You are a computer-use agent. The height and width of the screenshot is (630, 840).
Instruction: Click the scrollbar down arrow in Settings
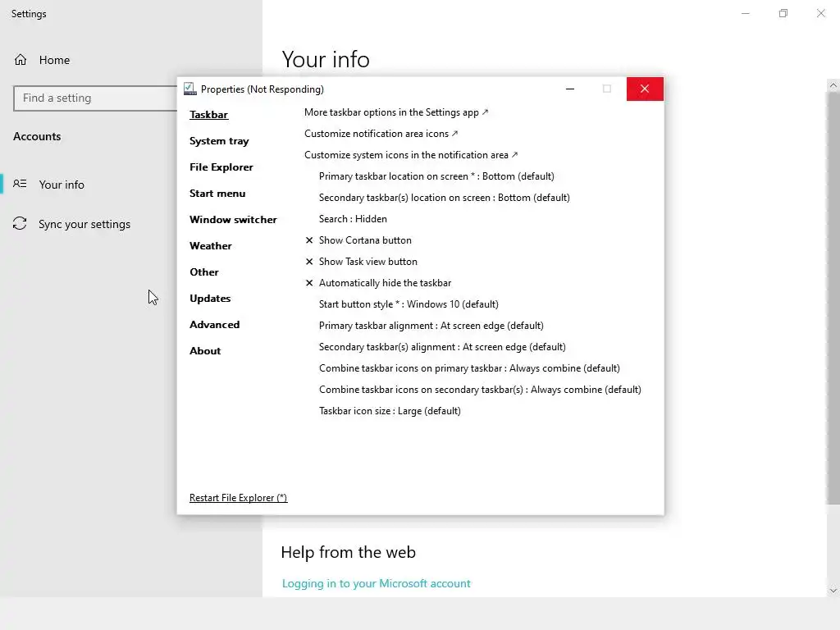[x=833, y=591]
